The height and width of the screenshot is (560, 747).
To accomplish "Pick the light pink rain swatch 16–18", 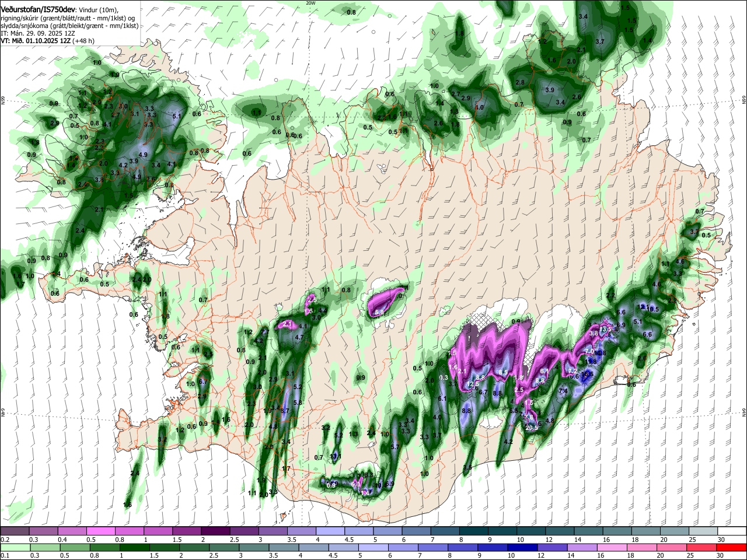I will click(612, 547).
